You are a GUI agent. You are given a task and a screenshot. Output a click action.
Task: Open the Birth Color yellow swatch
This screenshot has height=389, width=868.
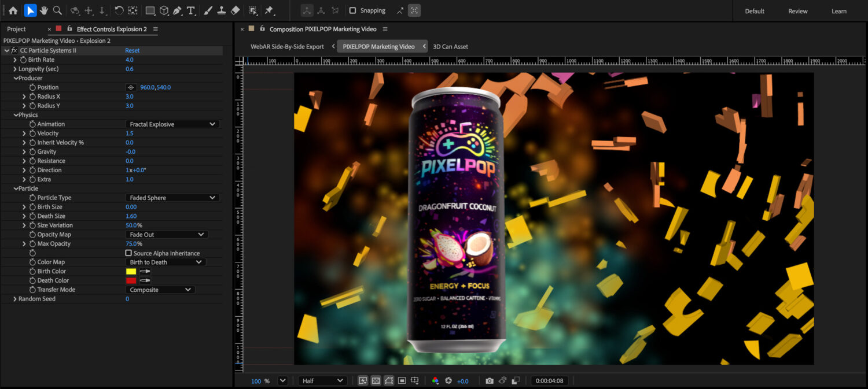(x=131, y=271)
